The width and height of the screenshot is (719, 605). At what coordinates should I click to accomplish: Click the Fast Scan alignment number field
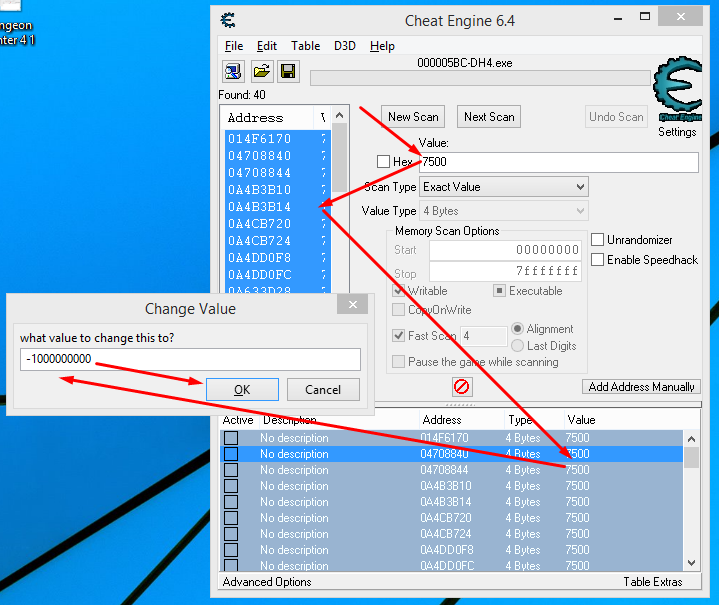pos(484,336)
